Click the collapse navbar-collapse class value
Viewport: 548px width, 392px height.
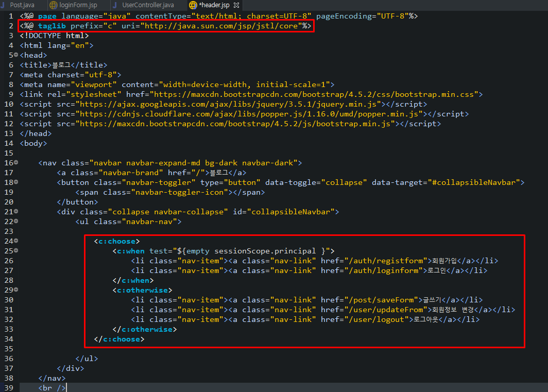click(x=168, y=212)
